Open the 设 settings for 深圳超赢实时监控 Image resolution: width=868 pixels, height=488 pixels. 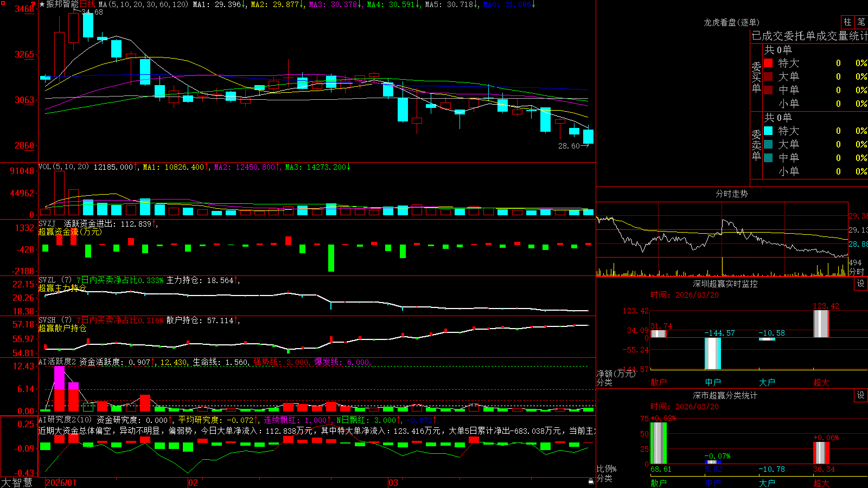pyautogui.click(x=861, y=284)
